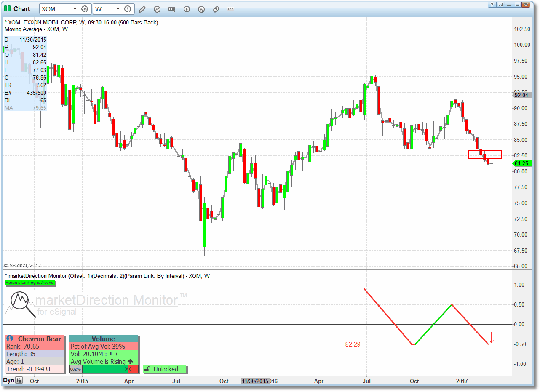Click the GET toolbar icon

(x=172, y=9)
